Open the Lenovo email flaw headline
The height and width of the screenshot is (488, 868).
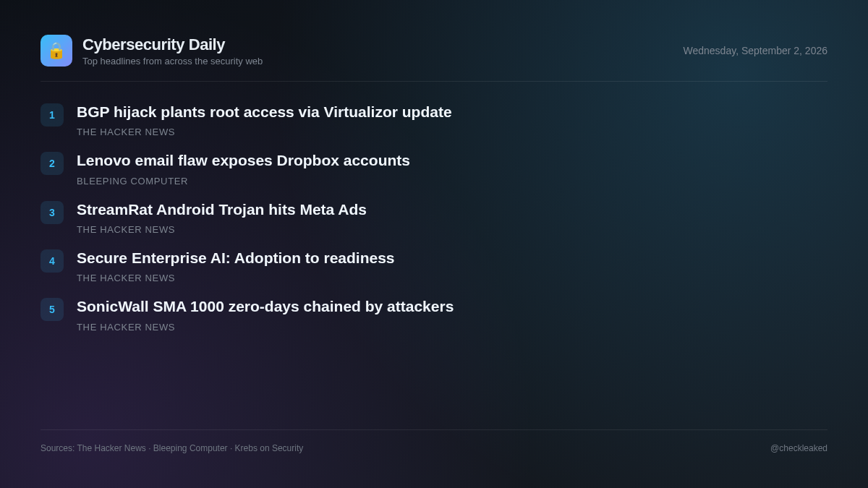click(x=243, y=160)
